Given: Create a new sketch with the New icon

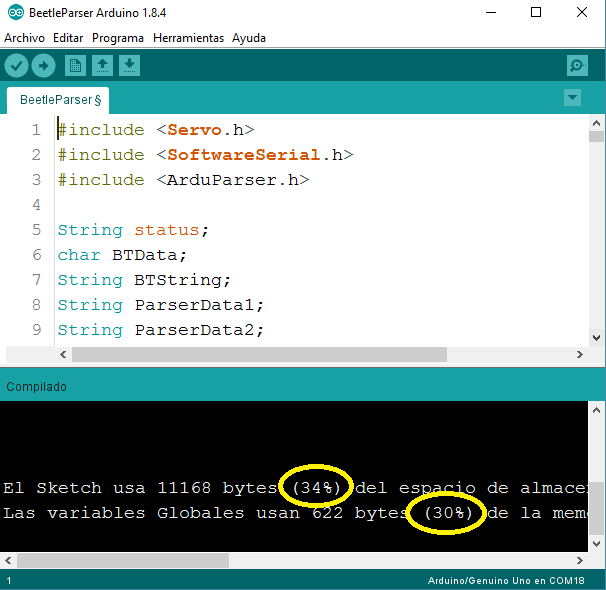Looking at the screenshot, I should (75, 66).
